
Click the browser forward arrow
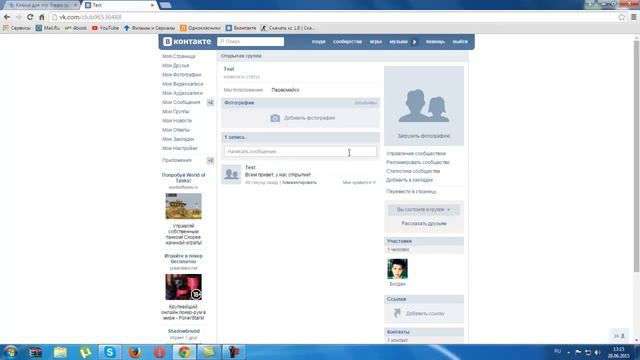(18, 17)
